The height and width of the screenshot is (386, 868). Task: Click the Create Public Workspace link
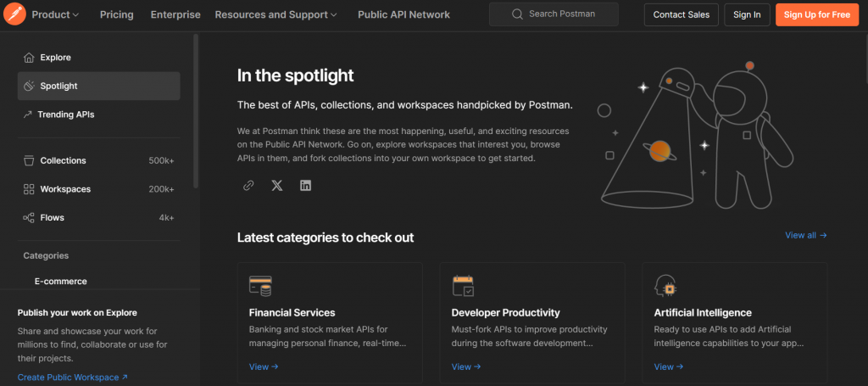pos(73,378)
